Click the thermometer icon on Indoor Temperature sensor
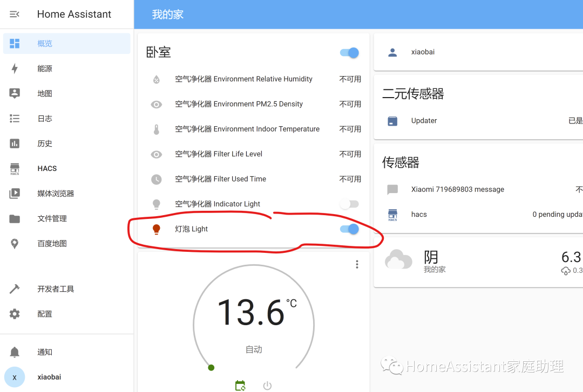The image size is (583, 392). [x=157, y=129]
